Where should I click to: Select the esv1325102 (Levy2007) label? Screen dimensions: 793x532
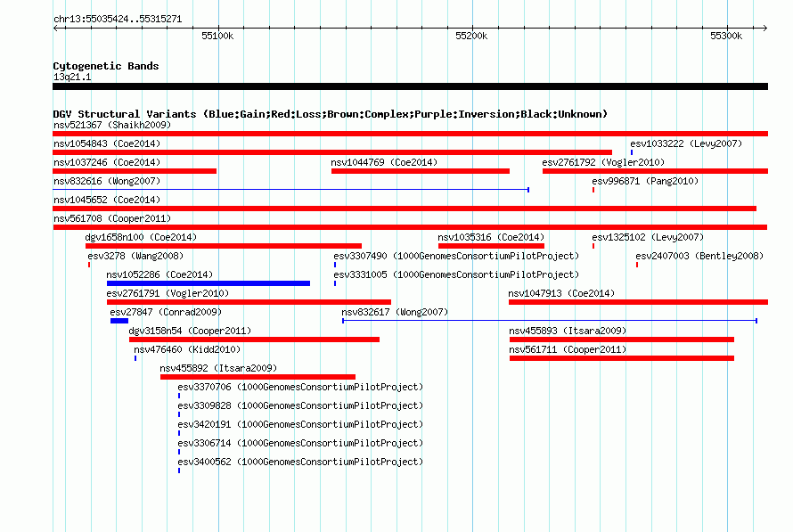click(x=648, y=237)
